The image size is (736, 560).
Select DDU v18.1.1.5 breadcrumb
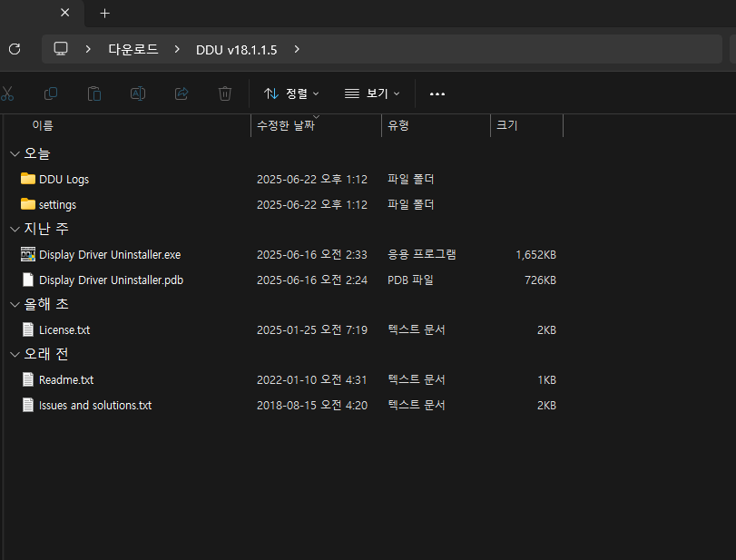236,50
